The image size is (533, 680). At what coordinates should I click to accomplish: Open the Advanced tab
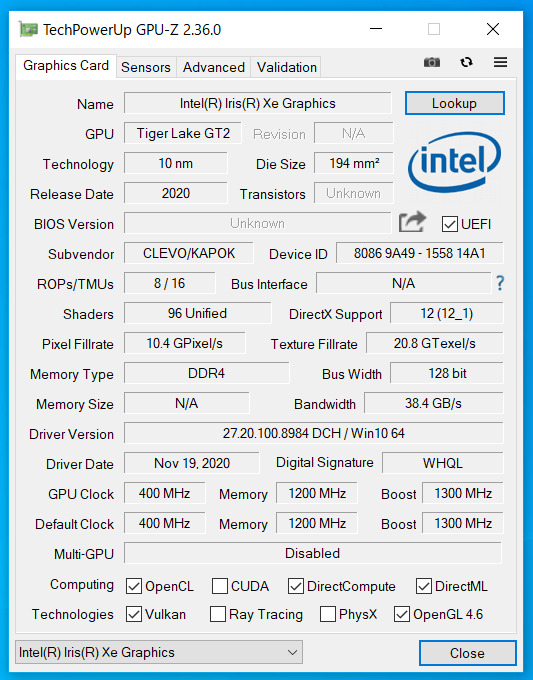[213, 67]
